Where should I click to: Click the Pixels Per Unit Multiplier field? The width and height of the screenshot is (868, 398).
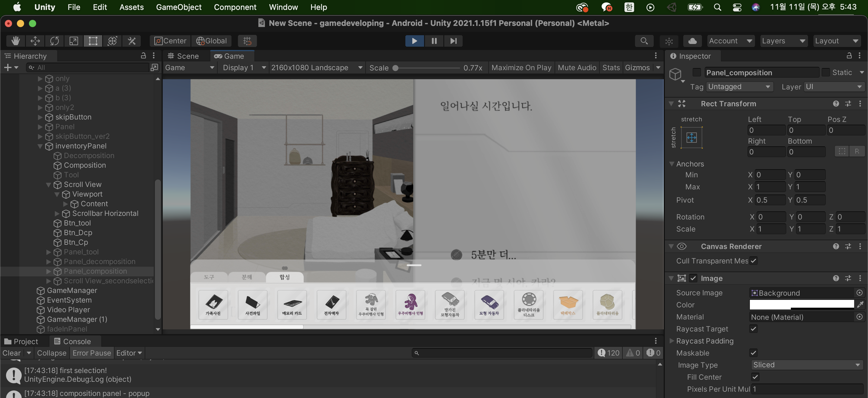807,389
